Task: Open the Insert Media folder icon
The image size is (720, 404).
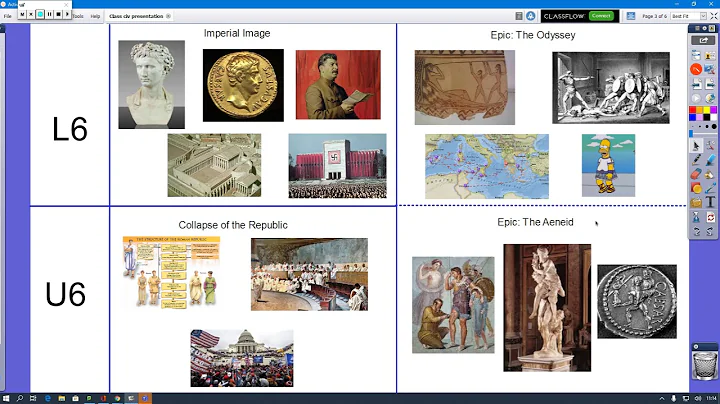Action: point(696,202)
